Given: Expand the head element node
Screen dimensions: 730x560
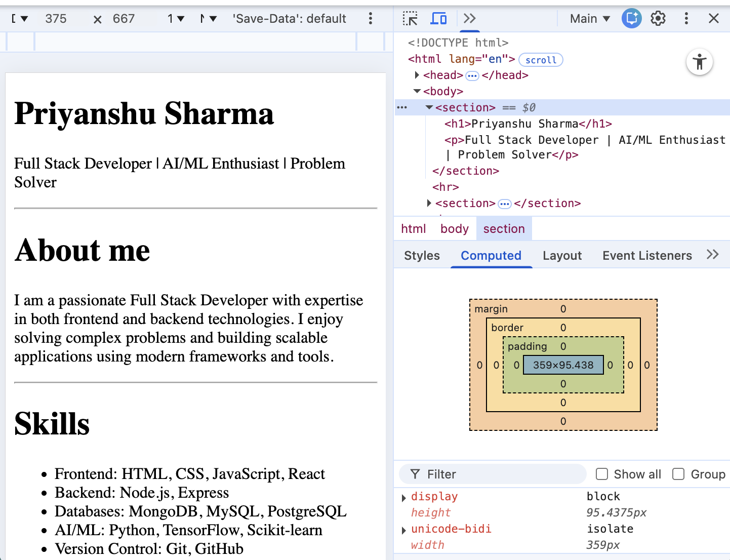Looking at the screenshot, I should pos(417,75).
